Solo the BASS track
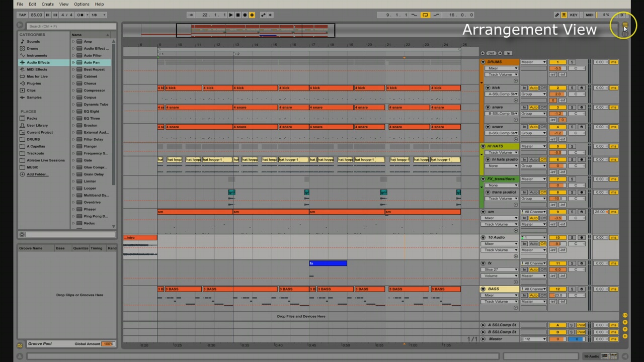The image size is (644, 362). [x=572, y=289]
